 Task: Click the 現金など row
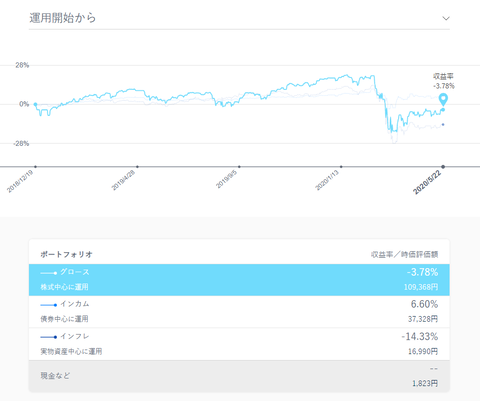pyautogui.click(x=239, y=376)
